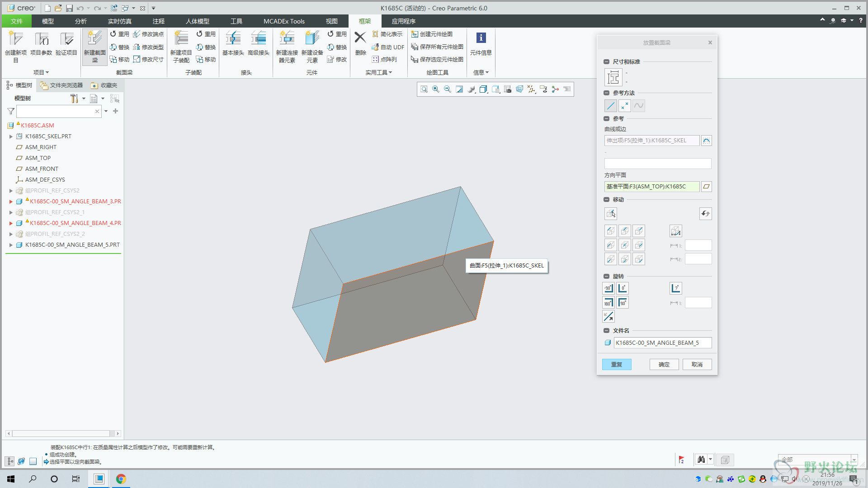Open the 文件 menu tab

[17, 21]
